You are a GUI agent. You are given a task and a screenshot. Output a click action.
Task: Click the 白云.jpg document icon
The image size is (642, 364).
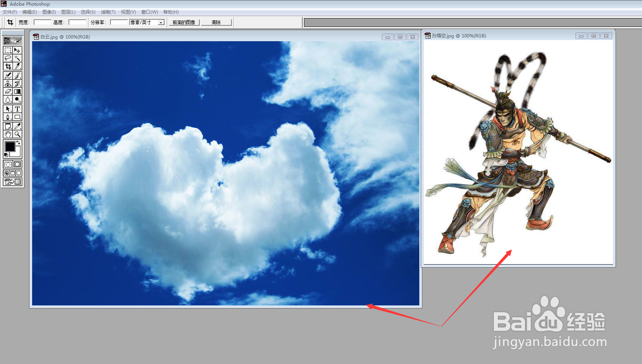coord(36,37)
